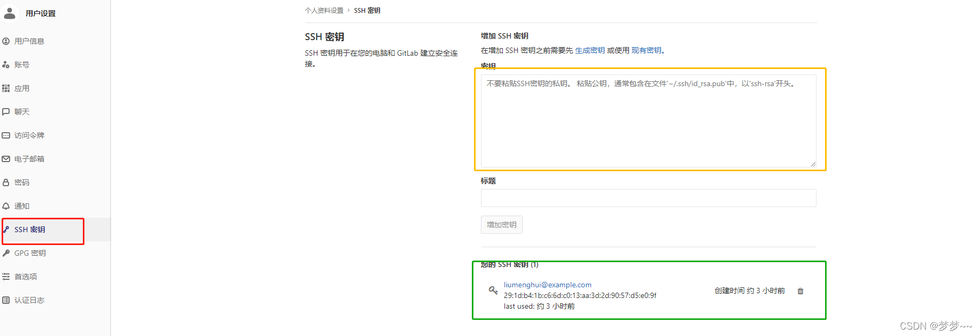This screenshot has height=336, width=980.
Task: Focus the 密钥 textarea
Action: (x=649, y=121)
